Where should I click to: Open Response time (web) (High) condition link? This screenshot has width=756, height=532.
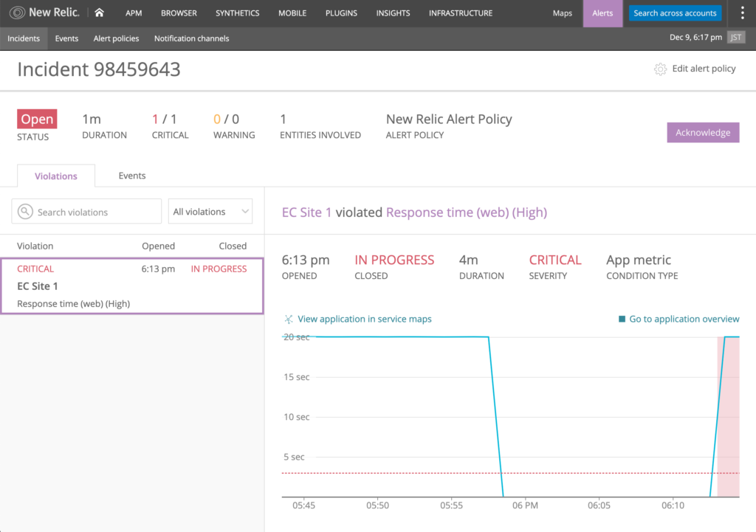tap(467, 212)
